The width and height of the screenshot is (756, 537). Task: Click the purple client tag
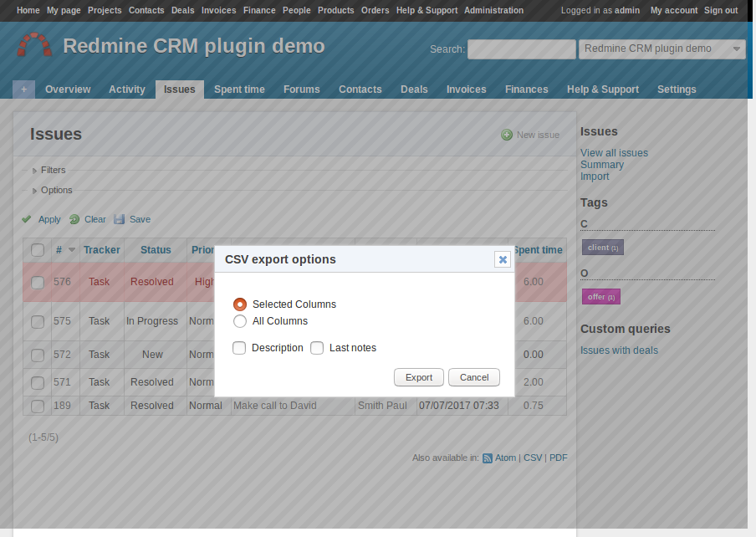tap(602, 248)
